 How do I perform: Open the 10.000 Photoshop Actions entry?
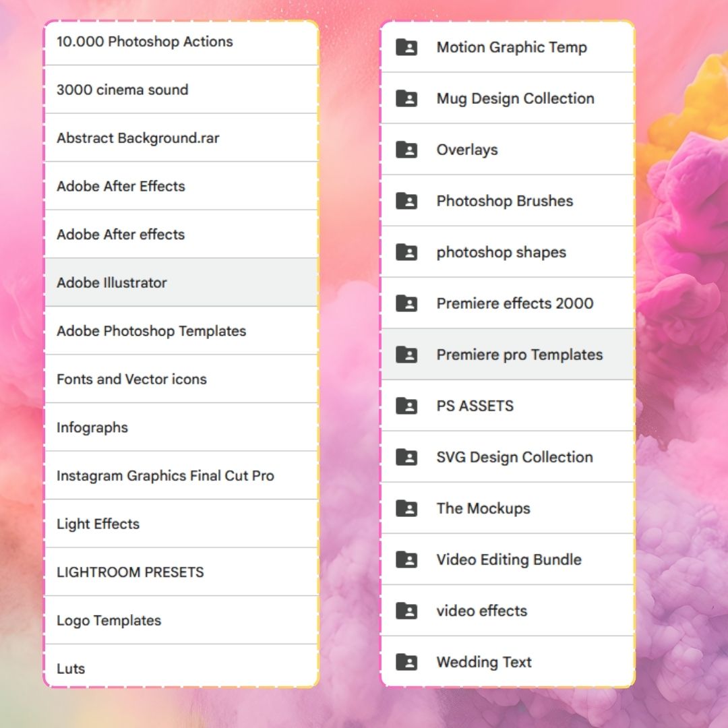(144, 42)
